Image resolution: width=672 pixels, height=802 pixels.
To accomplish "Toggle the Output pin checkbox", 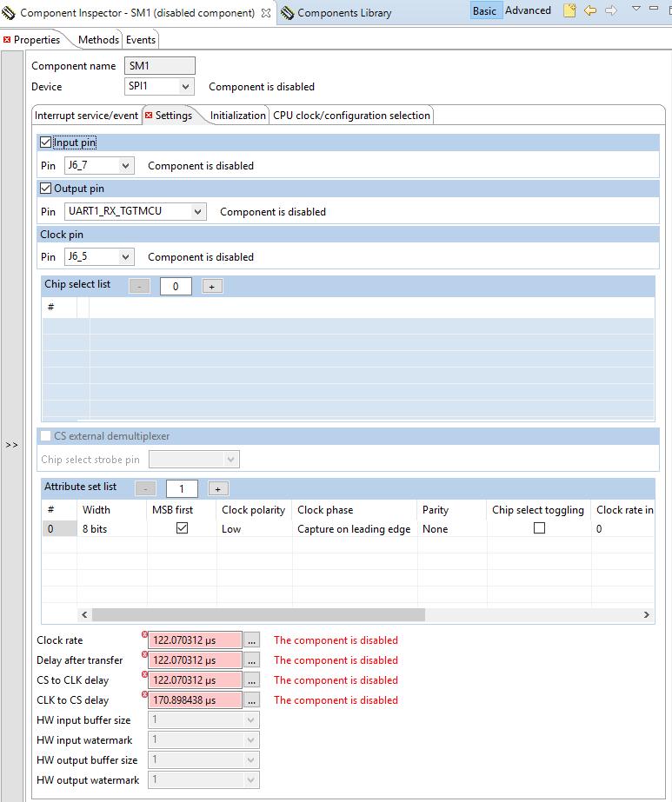I will [x=45, y=189].
